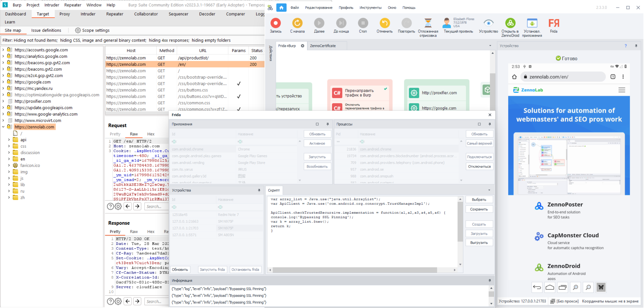644x308 pixels.
Task: Click the script editor horizontal scrollbar
Action: [355, 270]
